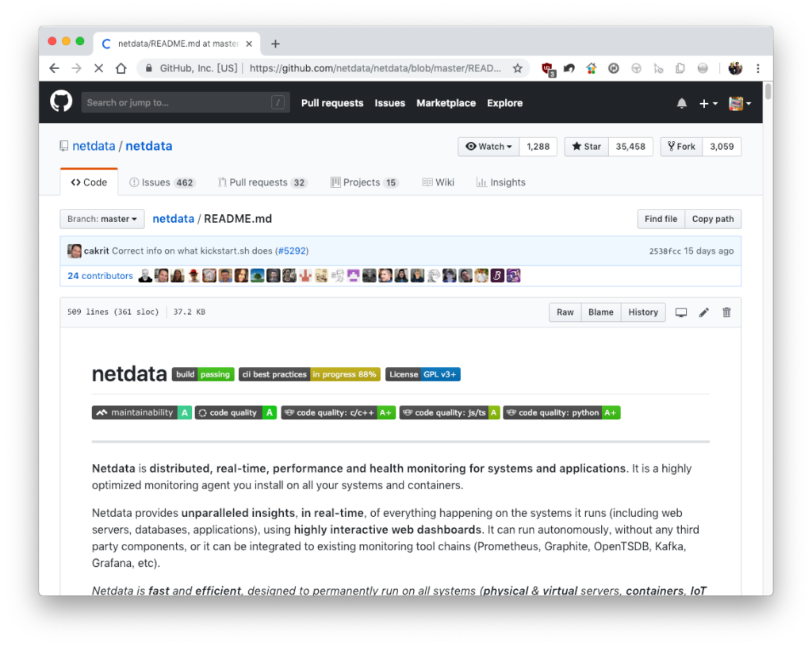This screenshot has height=647, width=812.
Task: Click the maintainability A badge
Action: 142,412
